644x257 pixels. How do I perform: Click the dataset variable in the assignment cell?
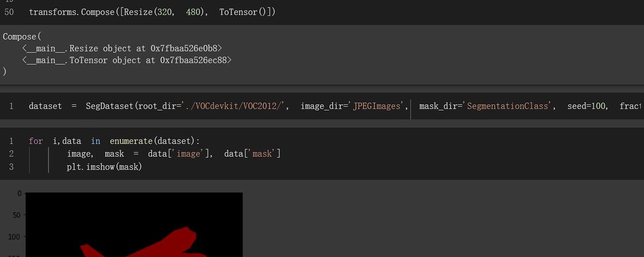pyautogui.click(x=45, y=106)
